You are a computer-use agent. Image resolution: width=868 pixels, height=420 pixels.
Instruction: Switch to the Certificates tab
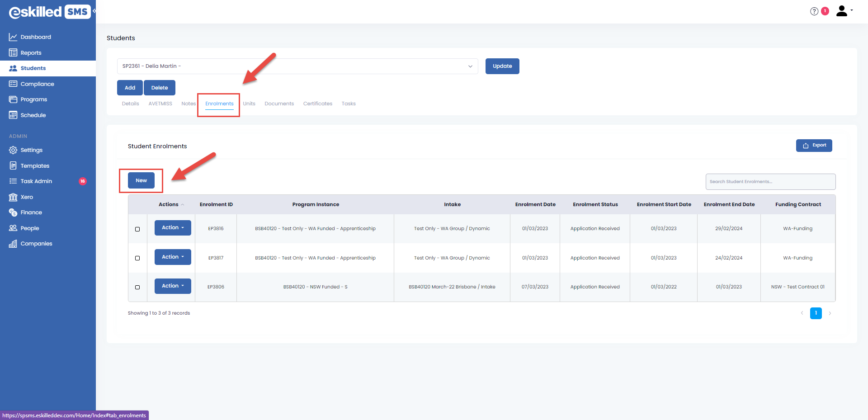tap(317, 104)
